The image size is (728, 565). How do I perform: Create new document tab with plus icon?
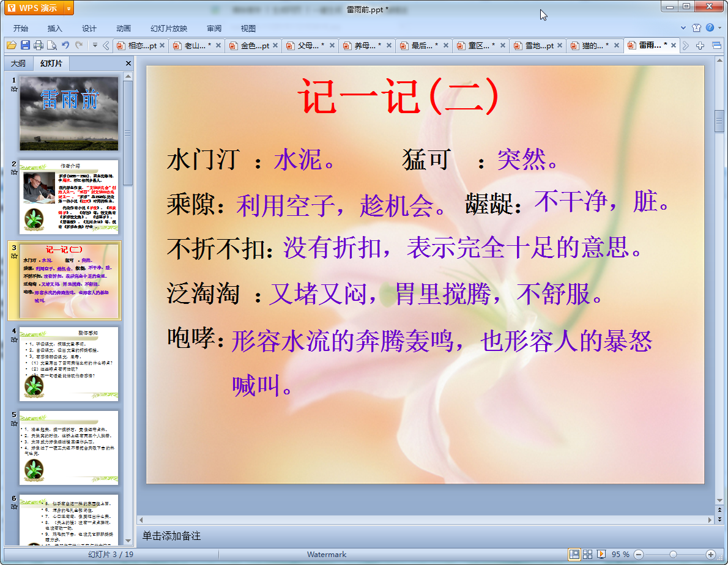click(x=700, y=45)
